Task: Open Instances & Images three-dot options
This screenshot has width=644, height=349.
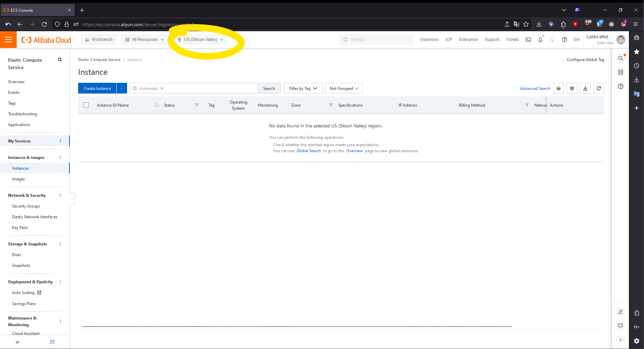Action: 60,158
